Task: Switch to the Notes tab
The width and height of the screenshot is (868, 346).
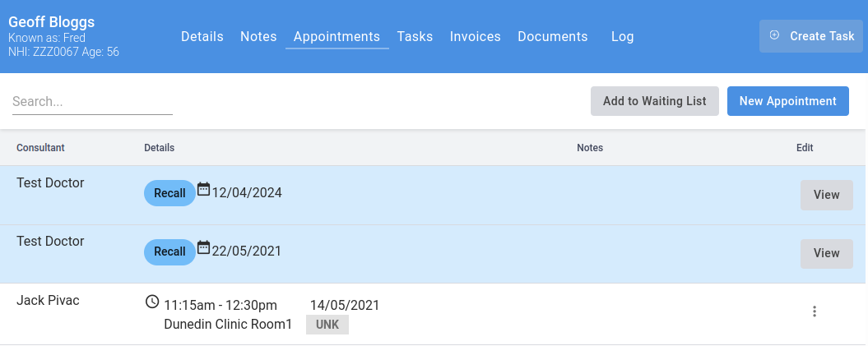Action: pos(258,37)
